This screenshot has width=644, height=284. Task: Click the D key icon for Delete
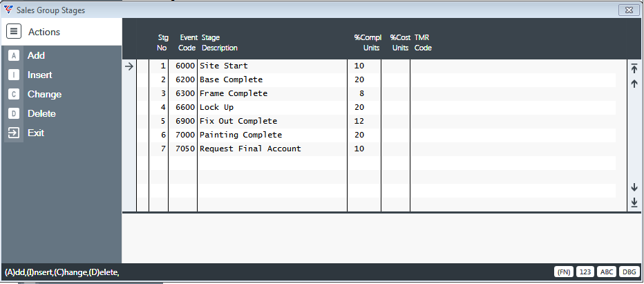pos(14,113)
